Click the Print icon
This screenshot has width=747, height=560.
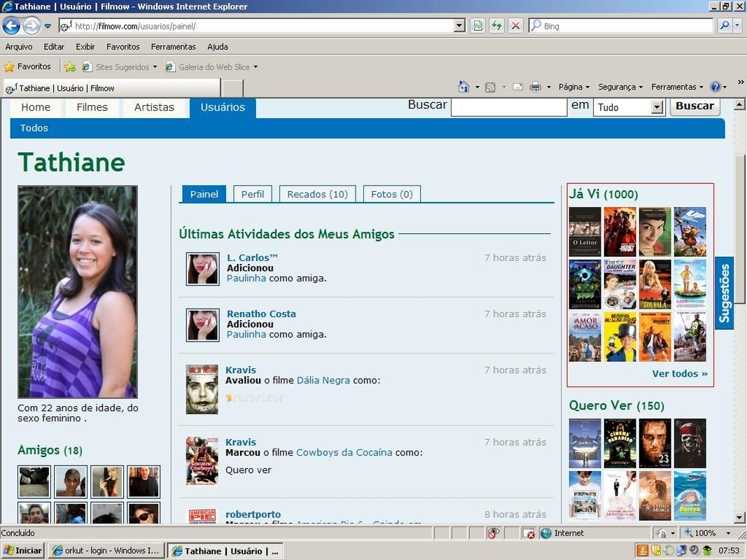coord(536,87)
